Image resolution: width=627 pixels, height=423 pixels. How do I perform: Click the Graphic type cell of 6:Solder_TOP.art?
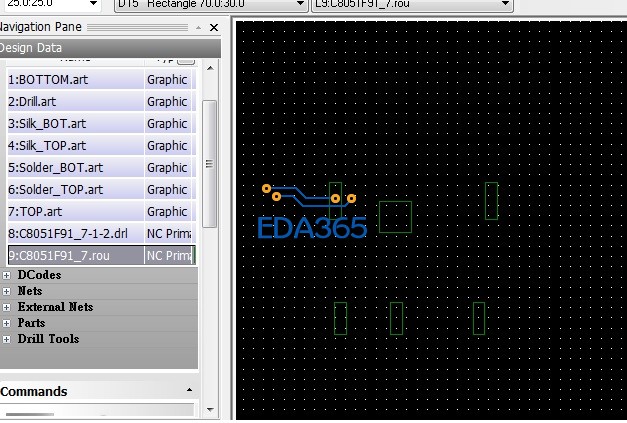[x=168, y=190]
